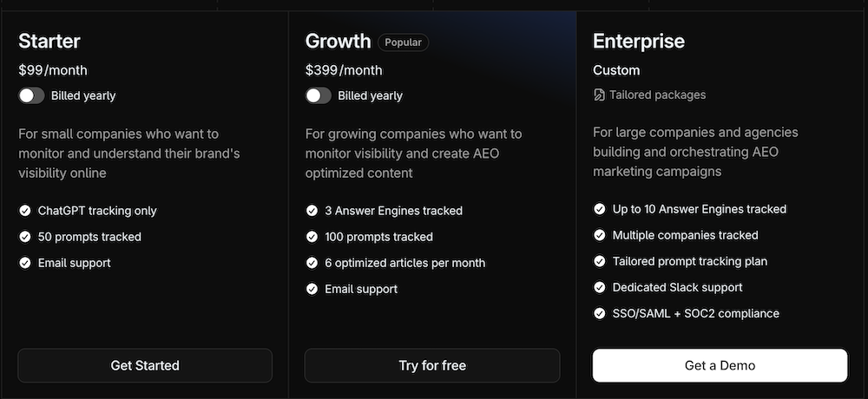
Task: Toggle Billed yearly switch under Starter
Action: click(x=31, y=95)
